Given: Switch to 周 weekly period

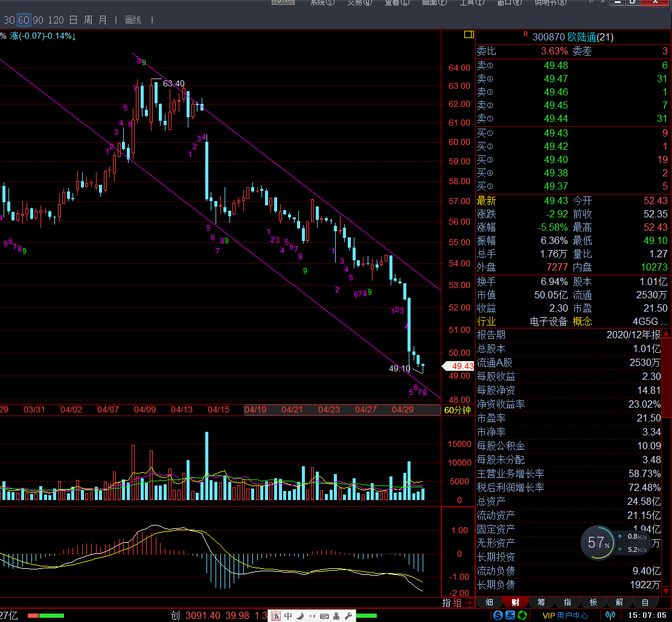Looking at the screenshot, I should point(88,20).
